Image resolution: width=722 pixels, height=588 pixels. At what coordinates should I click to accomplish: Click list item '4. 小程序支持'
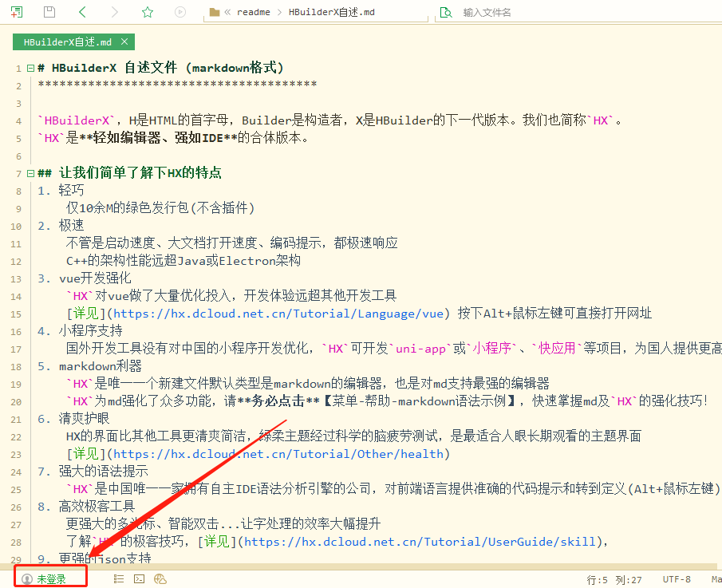(80, 330)
